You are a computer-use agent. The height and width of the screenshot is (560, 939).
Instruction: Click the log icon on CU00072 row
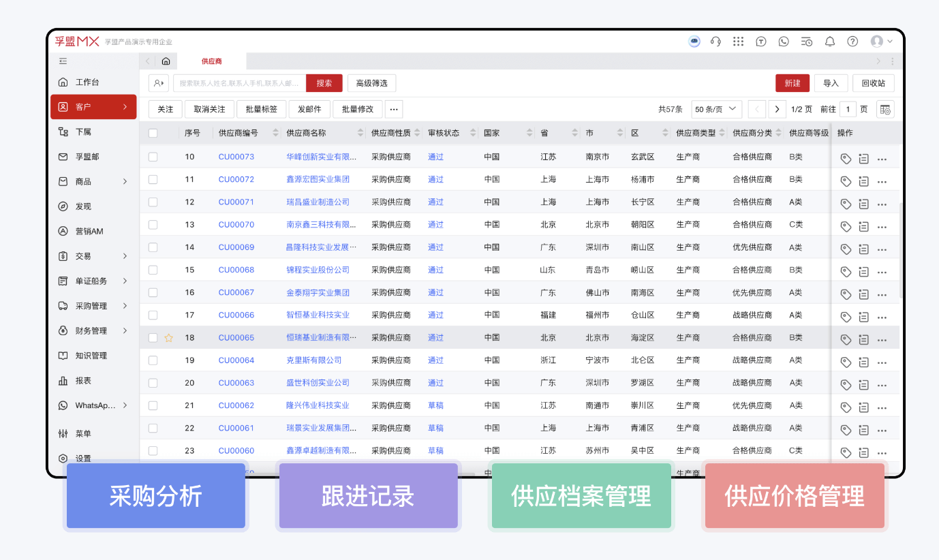tap(863, 181)
